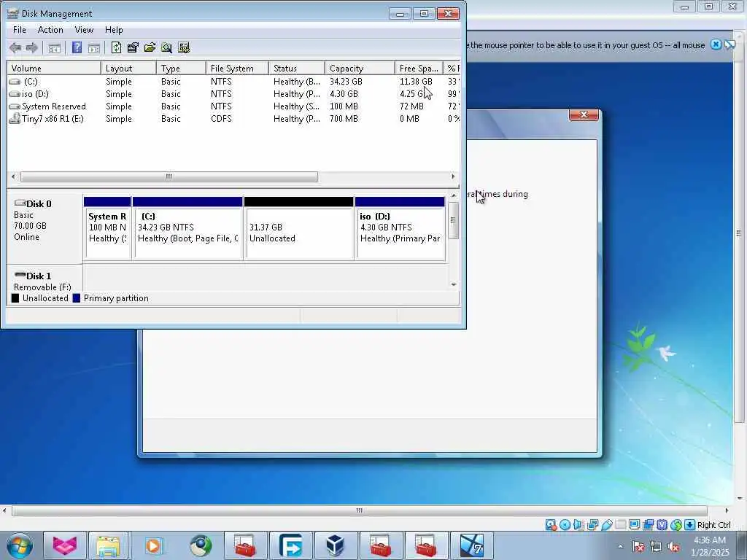Click the down arrow of disk pane scrollbar

tap(454, 284)
